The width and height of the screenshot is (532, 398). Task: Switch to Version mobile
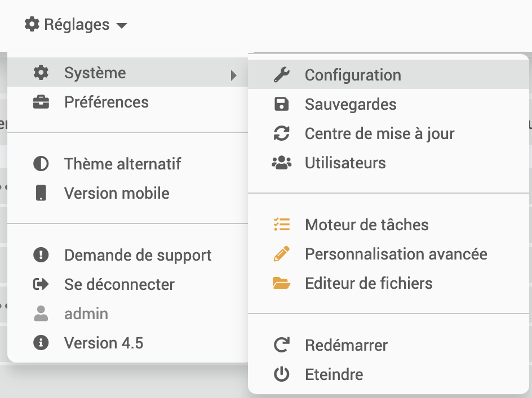click(x=117, y=193)
